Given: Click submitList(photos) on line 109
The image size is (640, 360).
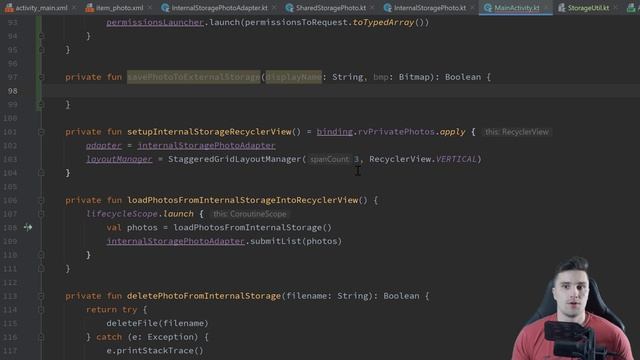Looking at the screenshot, I should [x=296, y=241].
